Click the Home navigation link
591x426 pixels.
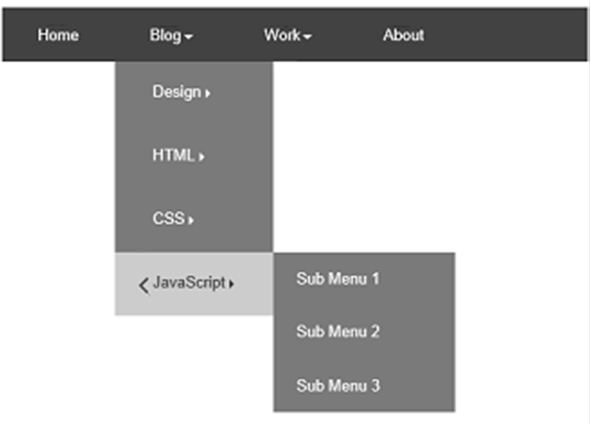click(x=58, y=35)
